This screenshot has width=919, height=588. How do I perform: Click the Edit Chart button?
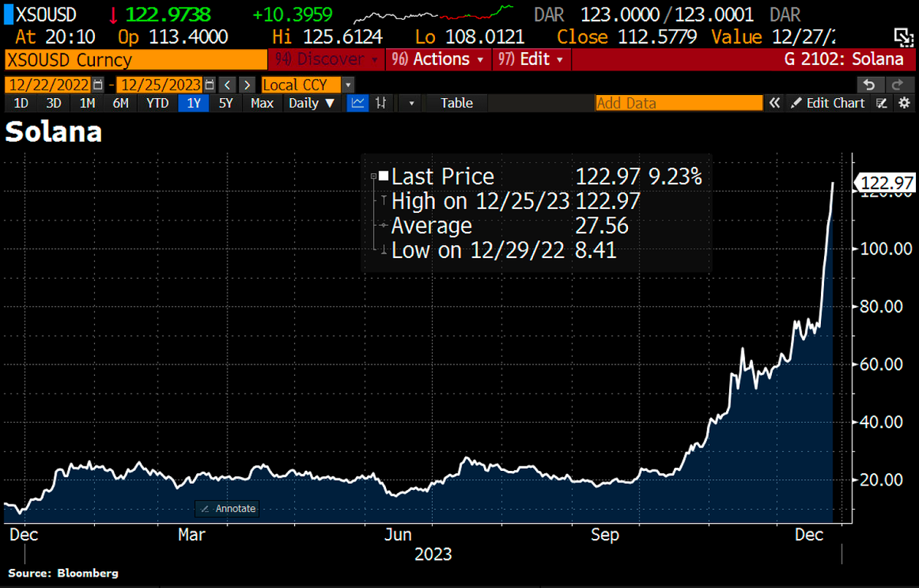click(x=828, y=103)
